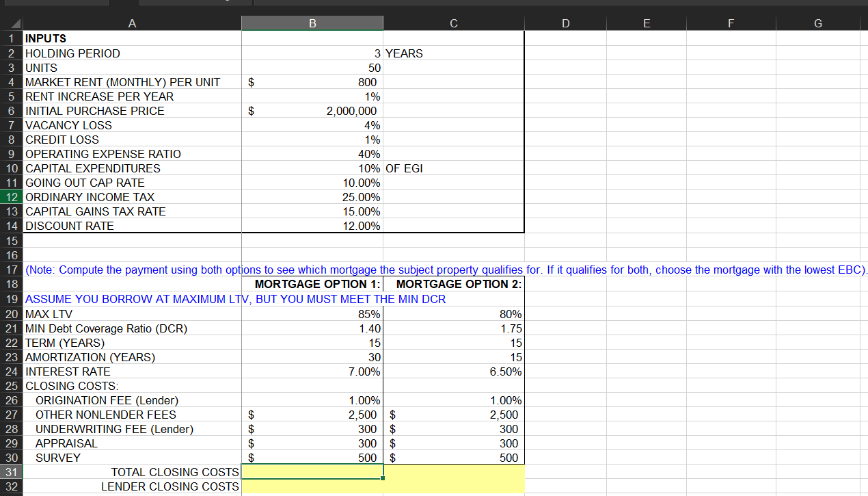Click the Mortgage Option 2 header cell
This screenshot has width=868, height=496.
[x=454, y=284]
